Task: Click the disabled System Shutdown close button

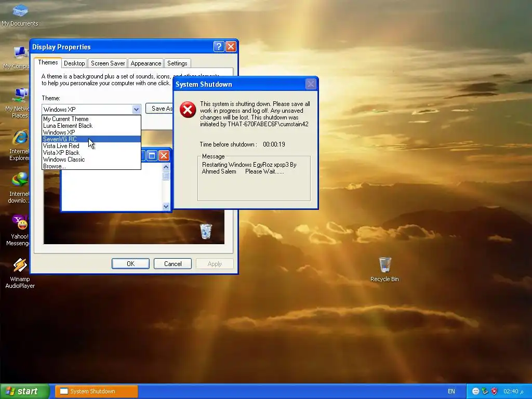Action: [311, 84]
